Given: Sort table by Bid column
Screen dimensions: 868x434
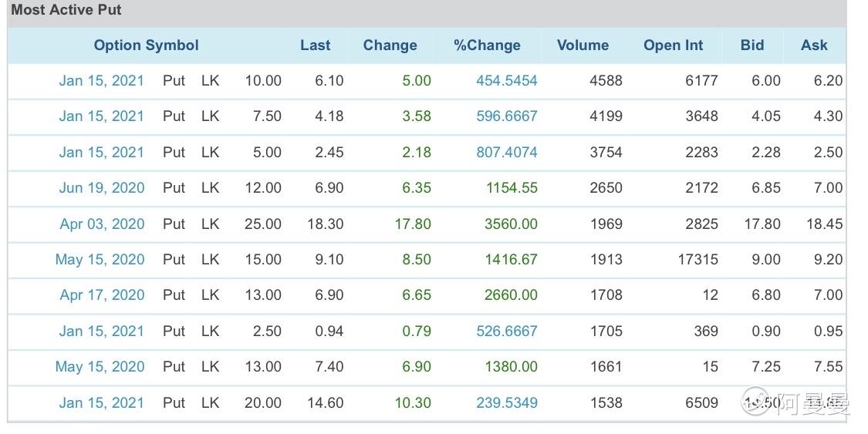Looking at the screenshot, I should 752,45.
